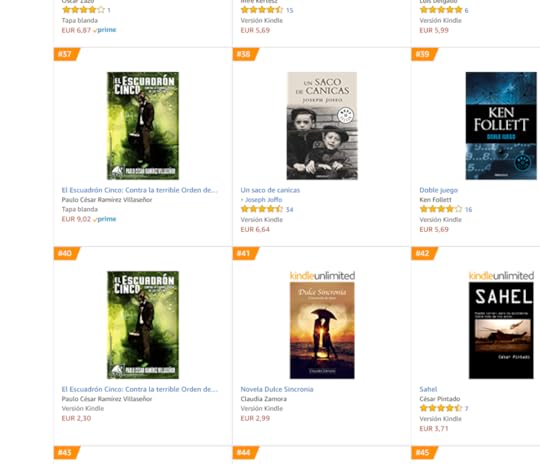This screenshot has height=474, width=540.
Task: Open the Dulce Sincronía book cover
Action: (322, 330)
